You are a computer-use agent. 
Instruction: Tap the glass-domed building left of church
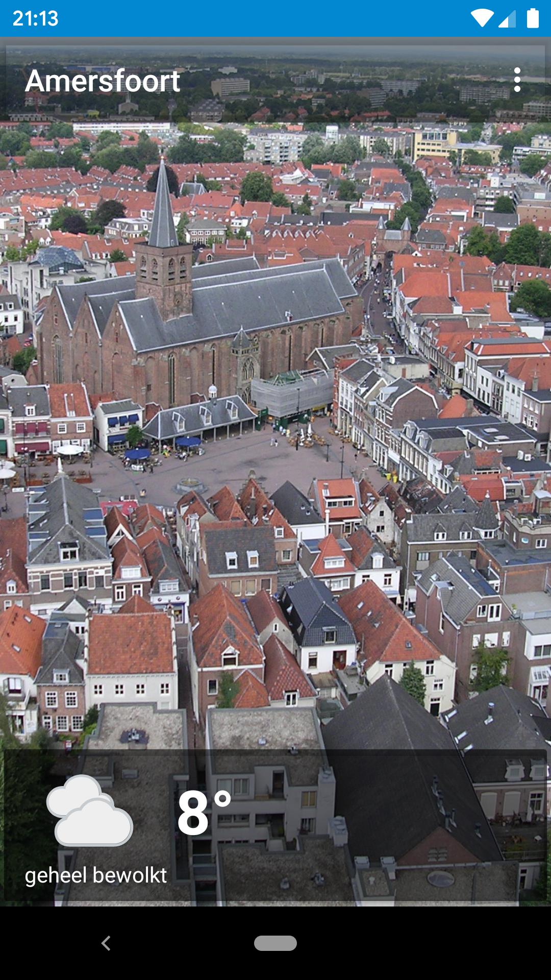[57, 259]
